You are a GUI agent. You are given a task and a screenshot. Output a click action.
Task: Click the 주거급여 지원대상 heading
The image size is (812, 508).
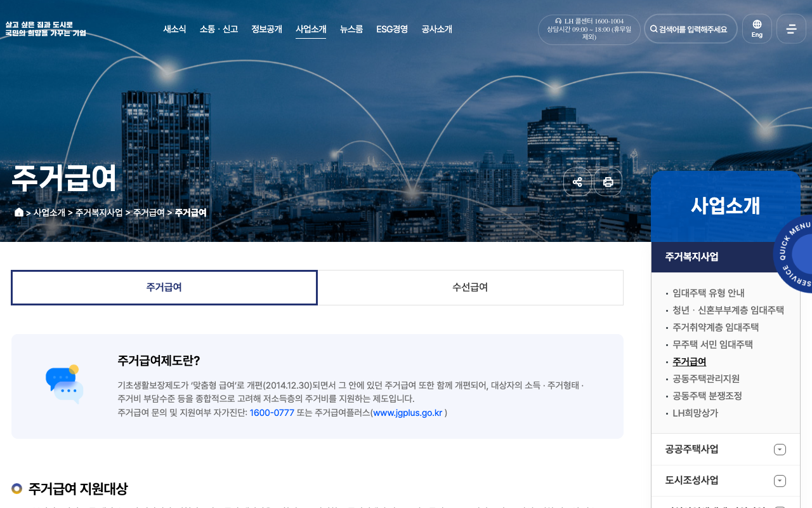(78, 489)
